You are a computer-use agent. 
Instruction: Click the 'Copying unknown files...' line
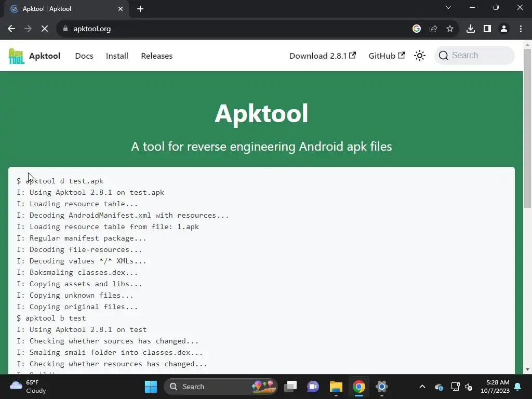75,295
